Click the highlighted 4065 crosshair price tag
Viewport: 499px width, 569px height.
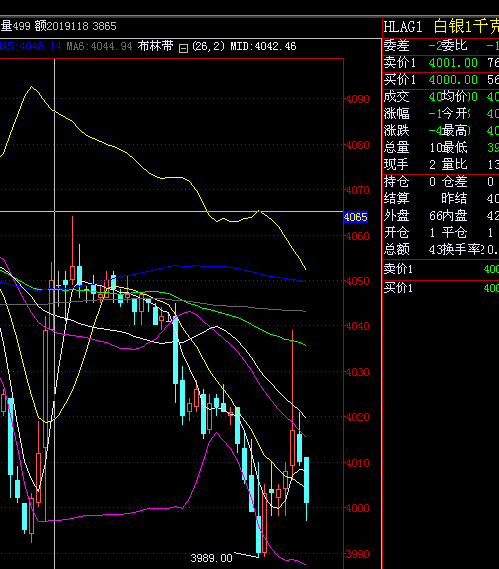coord(356,217)
